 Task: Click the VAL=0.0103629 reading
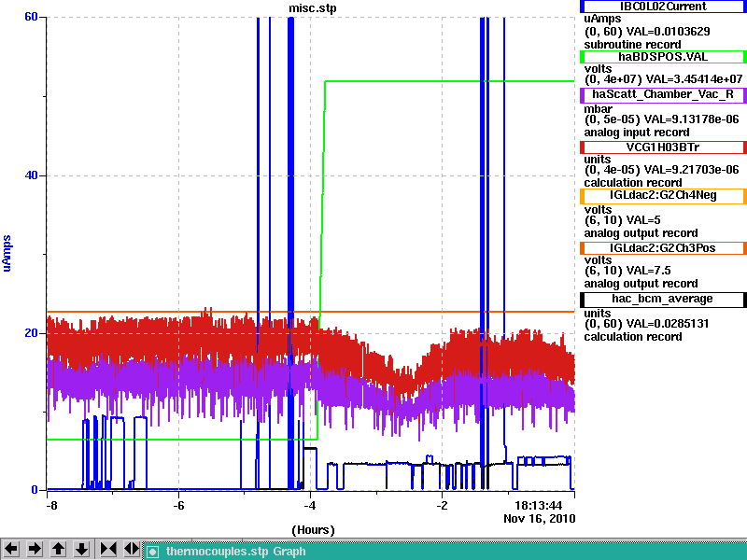coord(669,32)
